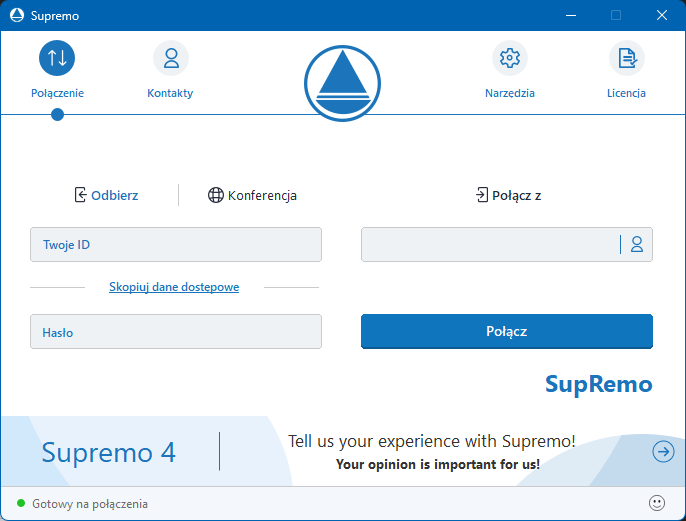Click the contacts icon in the ID field
This screenshot has width=686, height=521.
click(637, 244)
